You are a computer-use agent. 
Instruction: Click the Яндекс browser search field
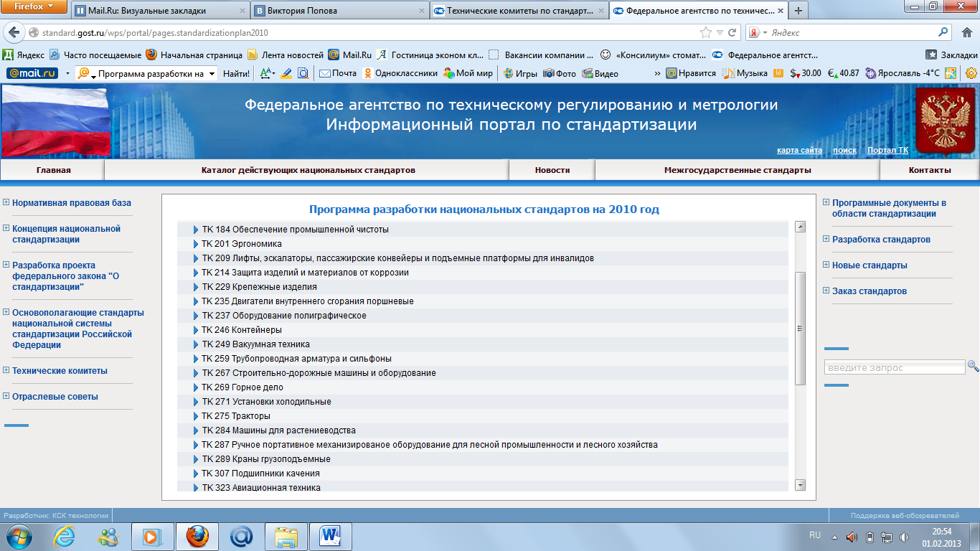(x=850, y=33)
